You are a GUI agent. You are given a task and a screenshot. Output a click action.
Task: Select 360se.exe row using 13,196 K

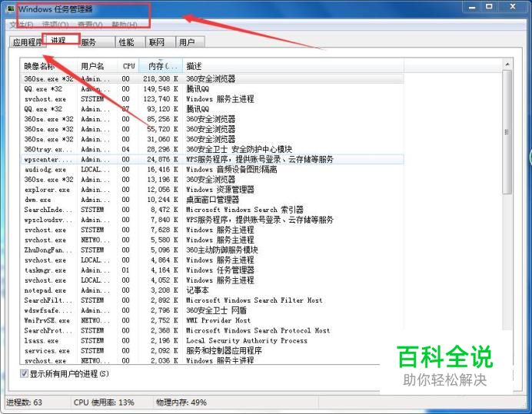(x=212, y=180)
